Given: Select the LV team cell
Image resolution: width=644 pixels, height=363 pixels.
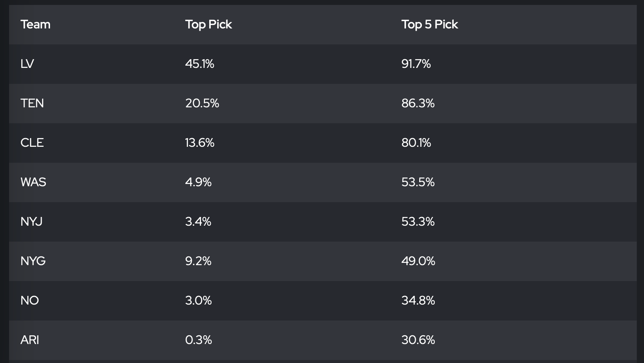Looking at the screenshot, I should tap(27, 64).
